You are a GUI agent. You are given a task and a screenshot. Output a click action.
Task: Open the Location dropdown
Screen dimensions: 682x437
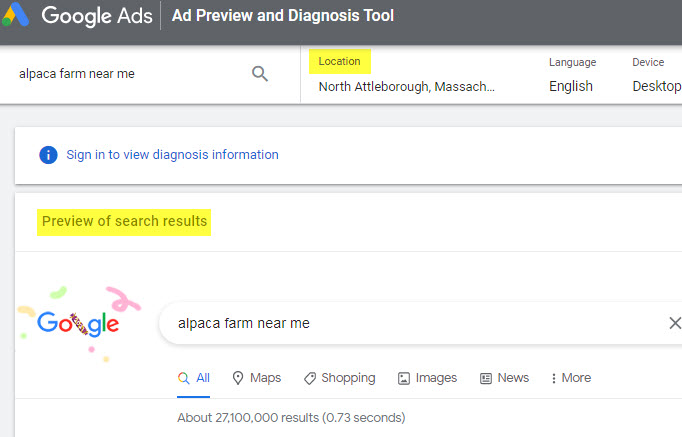click(x=406, y=86)
